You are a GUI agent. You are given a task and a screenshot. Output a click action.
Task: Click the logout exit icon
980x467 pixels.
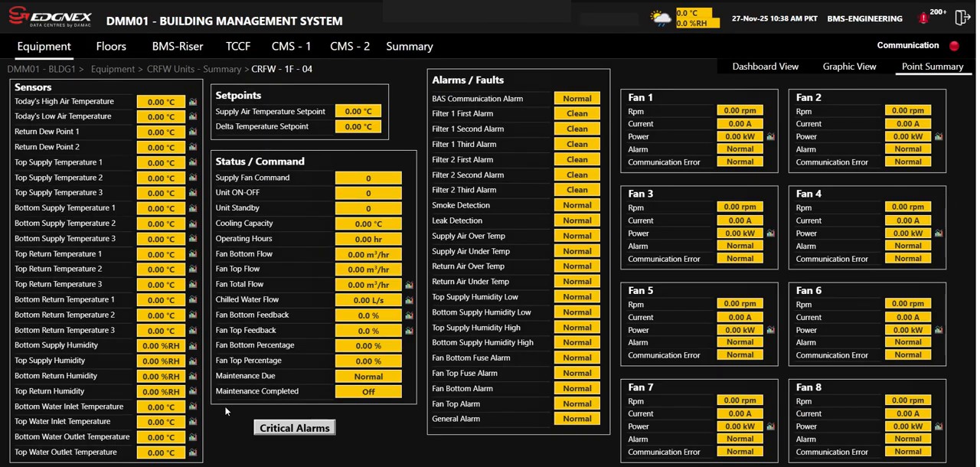(x=962, y=18)
